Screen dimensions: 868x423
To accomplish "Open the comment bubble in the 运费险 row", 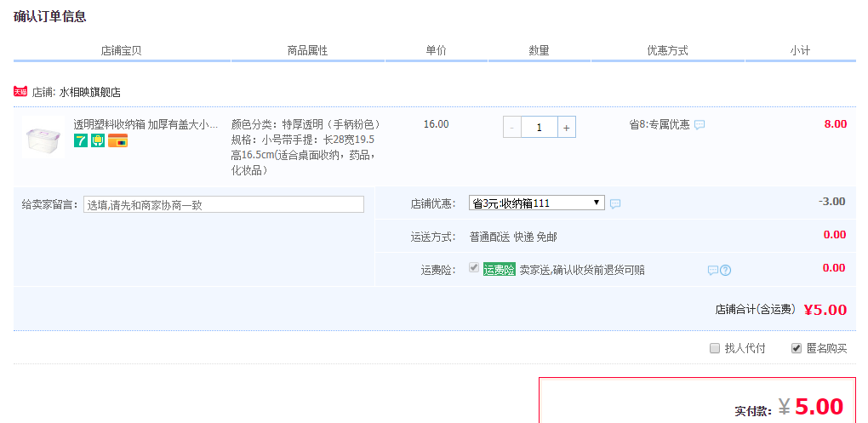I will pos(713,270).
